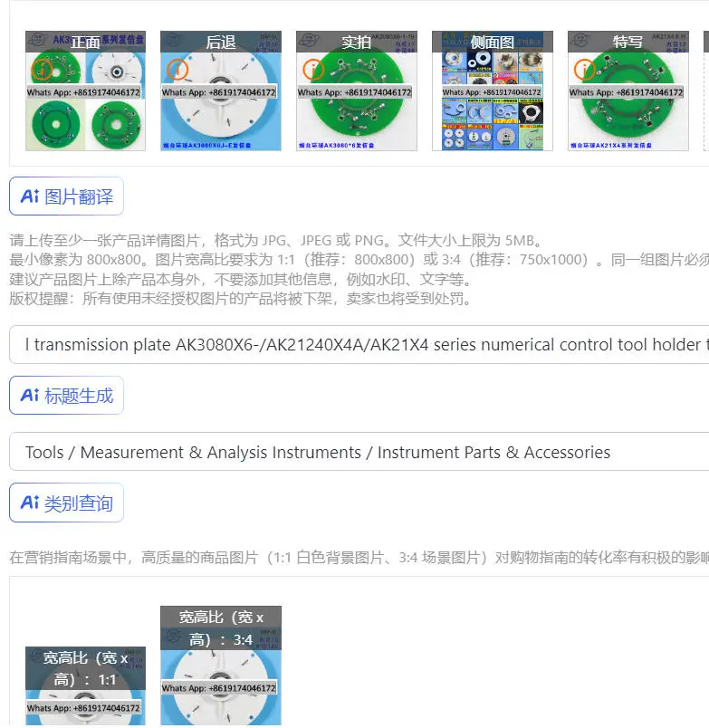Click the AI icon in 图片翻译 button

click(30, 196)
